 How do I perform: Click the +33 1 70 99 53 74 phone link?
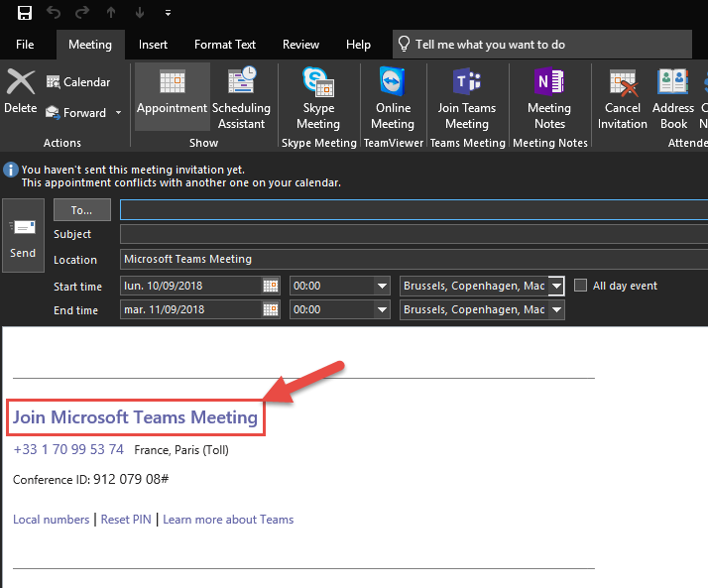(68, 450)
